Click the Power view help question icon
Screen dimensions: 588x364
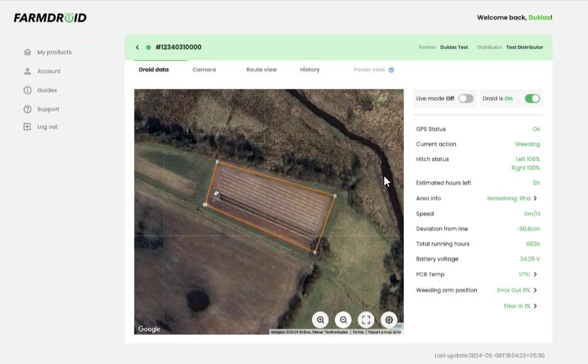[x=391, y=70]
